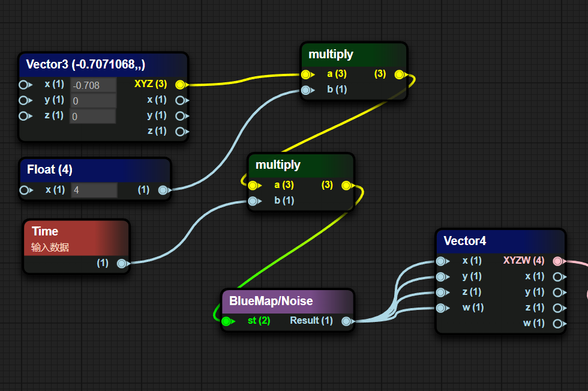This screenshot has height=391, width=588.
Task: Click the w (1) input port on Vector4 node
Action: point(441,308)
